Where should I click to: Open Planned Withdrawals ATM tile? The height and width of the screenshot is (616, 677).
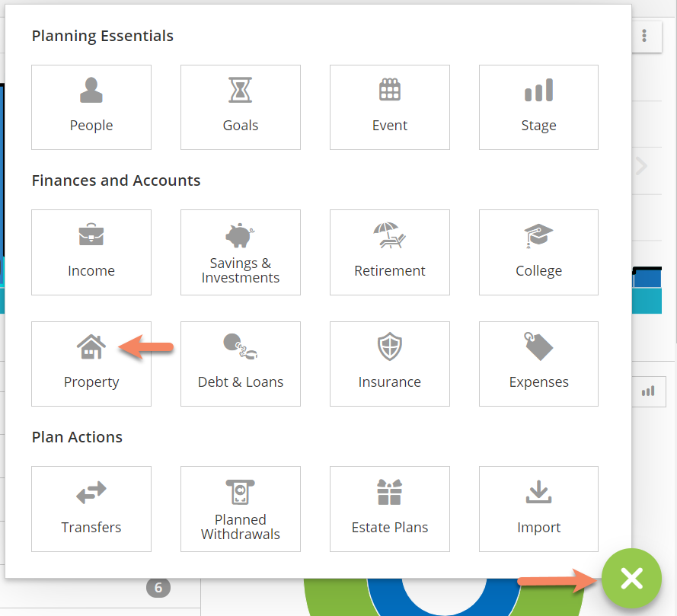pyautogui.click(x=241, y=509)
